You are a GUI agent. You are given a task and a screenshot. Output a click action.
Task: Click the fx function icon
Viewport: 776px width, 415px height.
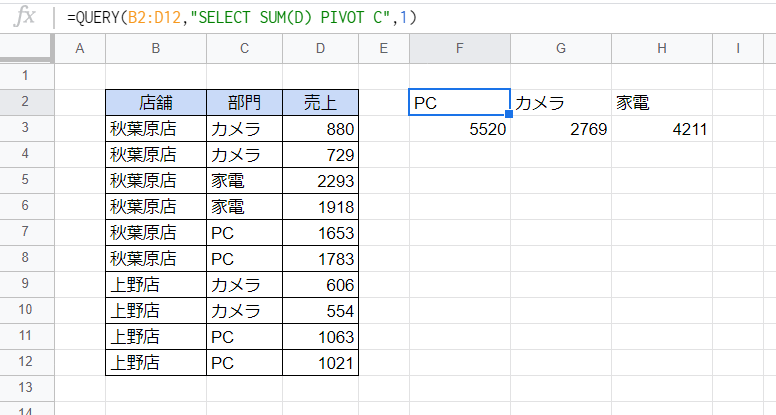[24, 17]
